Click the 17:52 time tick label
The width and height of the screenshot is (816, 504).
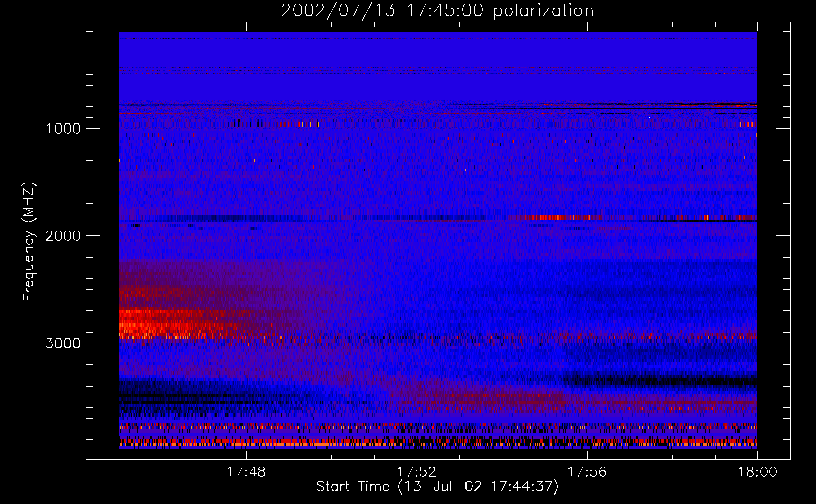pyautogui.click(x=417, y=472)
